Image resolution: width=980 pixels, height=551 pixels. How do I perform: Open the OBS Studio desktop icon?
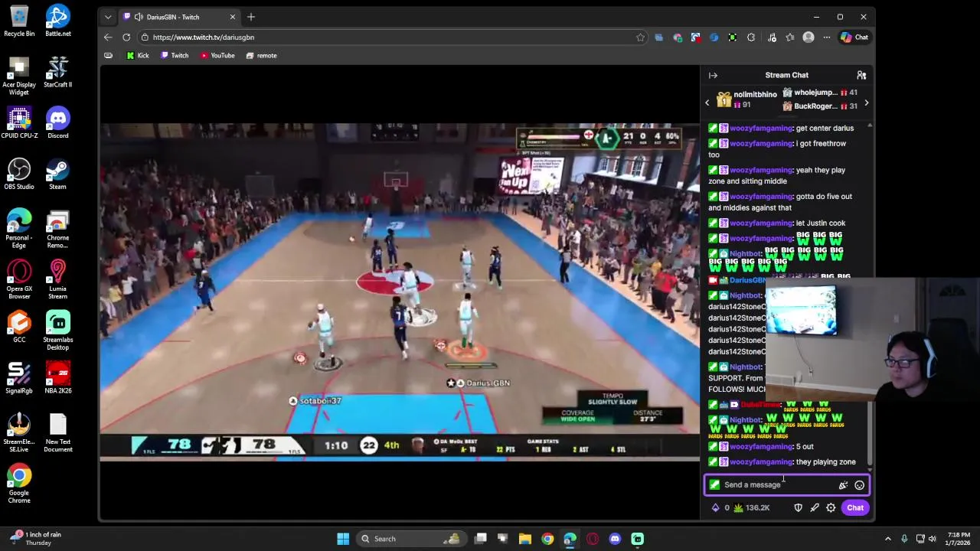click(x=19, y=174)
